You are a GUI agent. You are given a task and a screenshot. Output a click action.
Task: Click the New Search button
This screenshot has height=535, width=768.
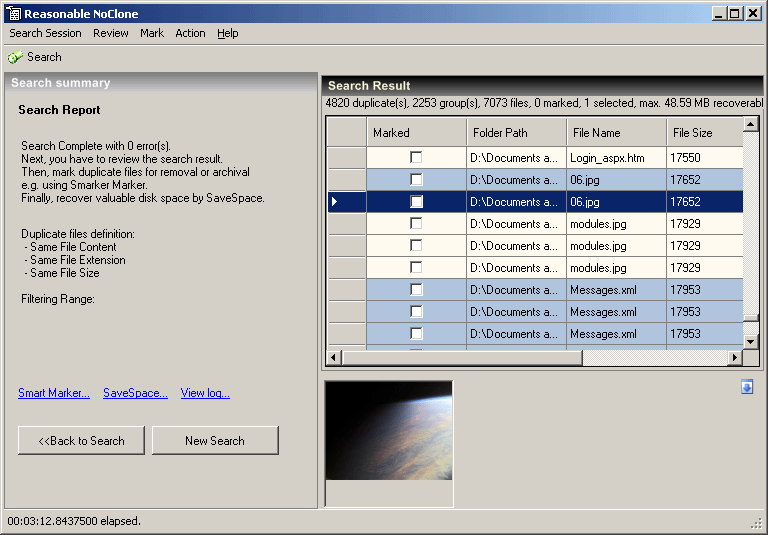(215, 441)
